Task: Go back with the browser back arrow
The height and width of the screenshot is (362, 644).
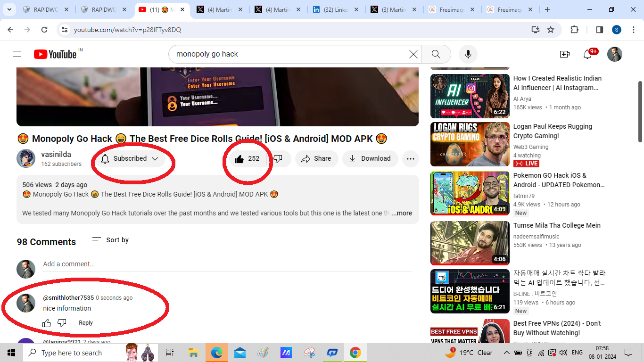Action: pos(10,30)
